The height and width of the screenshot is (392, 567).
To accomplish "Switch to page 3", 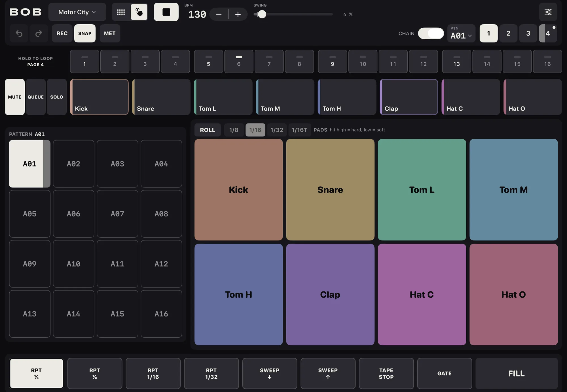I will pos(528,33).
